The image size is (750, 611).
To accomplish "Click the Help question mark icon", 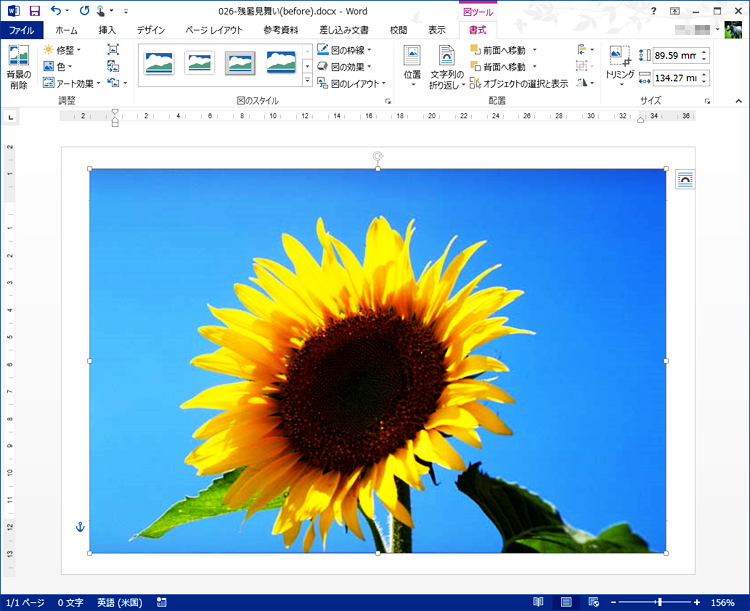I will (653, 11).
